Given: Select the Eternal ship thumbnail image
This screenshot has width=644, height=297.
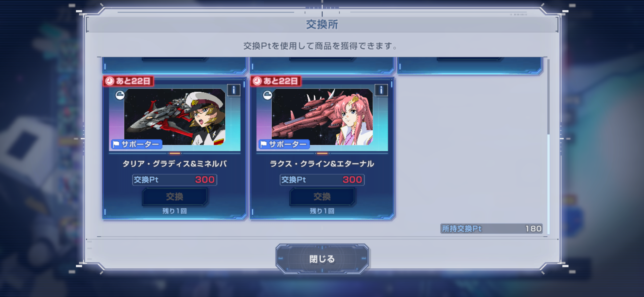Looking at the screenshot, I should [322, 117].
